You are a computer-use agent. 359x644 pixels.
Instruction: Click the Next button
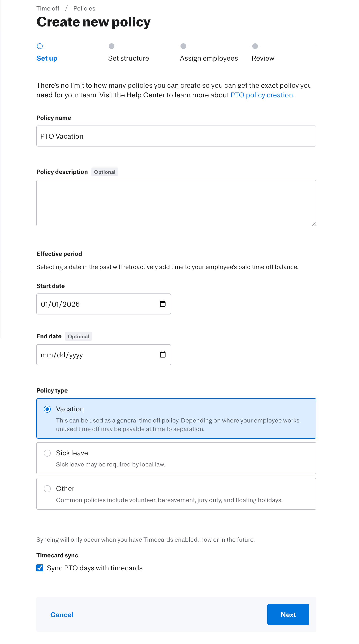pos(288,614)
